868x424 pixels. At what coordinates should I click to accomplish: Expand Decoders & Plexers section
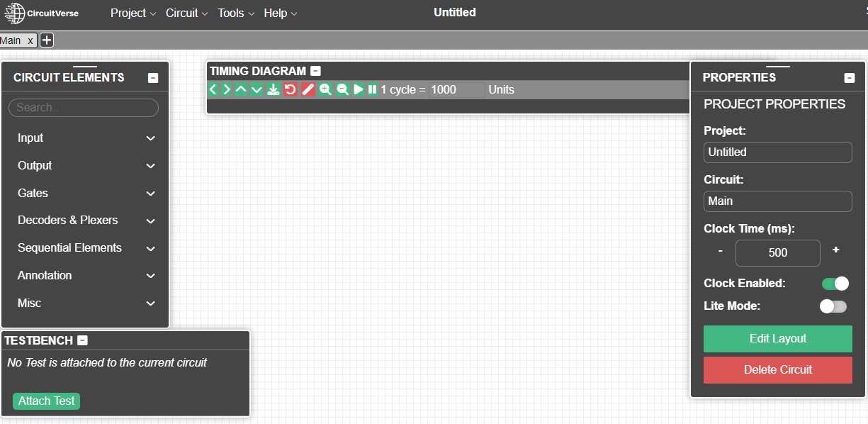86,221
